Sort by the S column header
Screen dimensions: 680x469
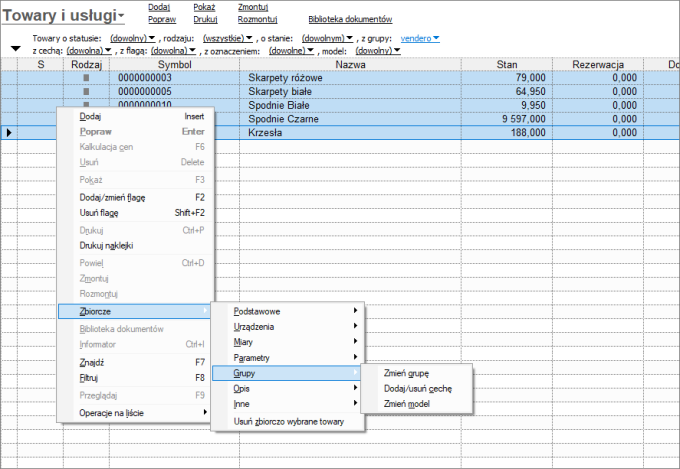pyautogui.click(x=40, y=65)
